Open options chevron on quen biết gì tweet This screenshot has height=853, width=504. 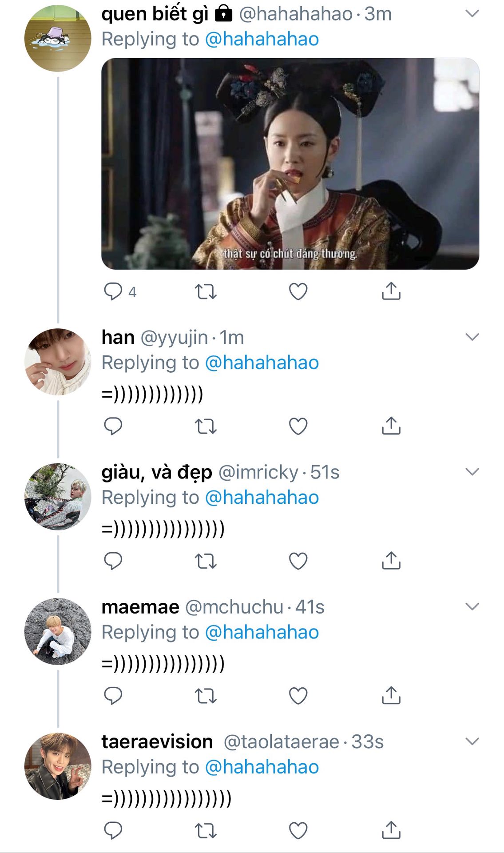[472, 13]
